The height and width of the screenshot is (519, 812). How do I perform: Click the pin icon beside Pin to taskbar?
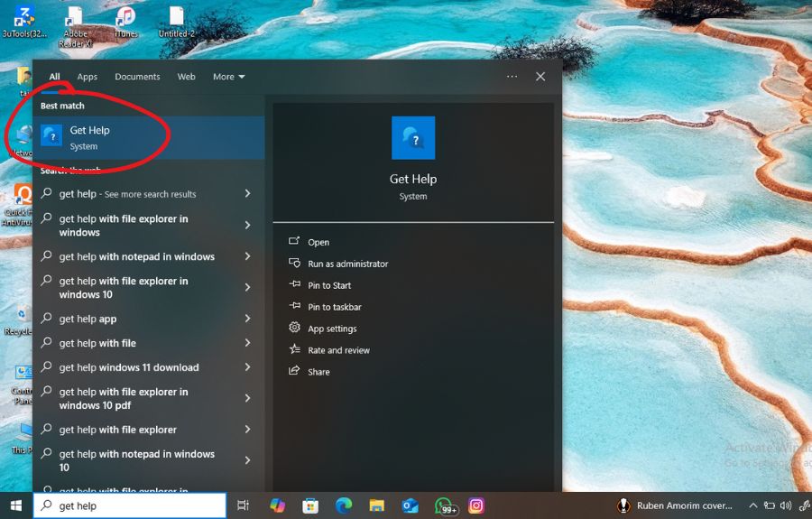point(294,306)
